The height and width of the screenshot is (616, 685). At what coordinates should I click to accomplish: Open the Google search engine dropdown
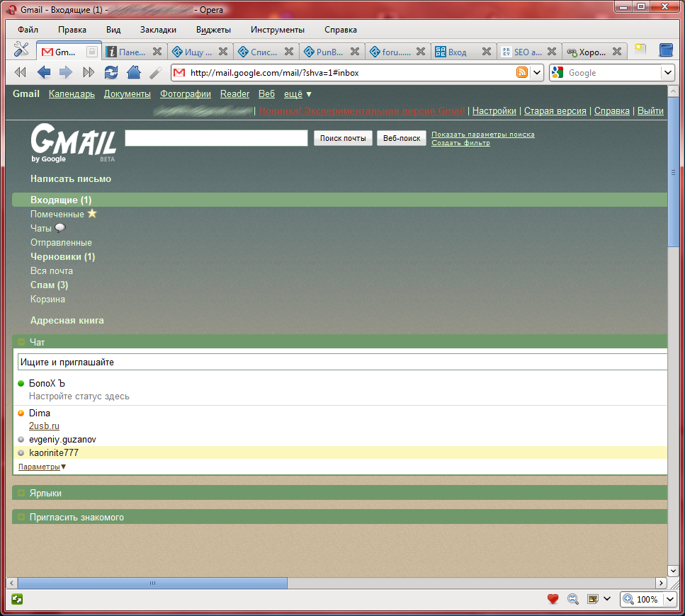pyautogui.click(x=667, y=72)
